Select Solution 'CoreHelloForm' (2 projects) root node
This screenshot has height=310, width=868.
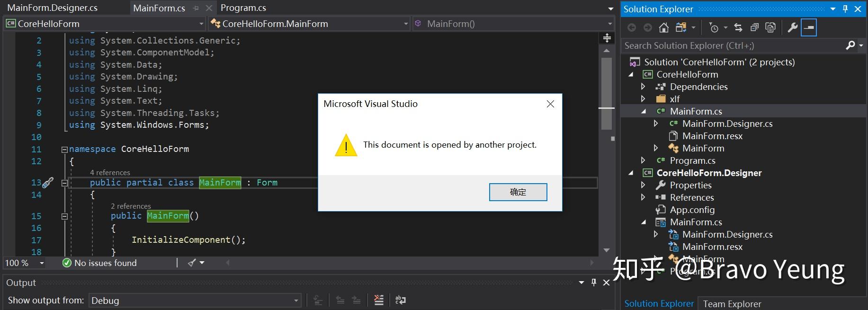(719, 62)
